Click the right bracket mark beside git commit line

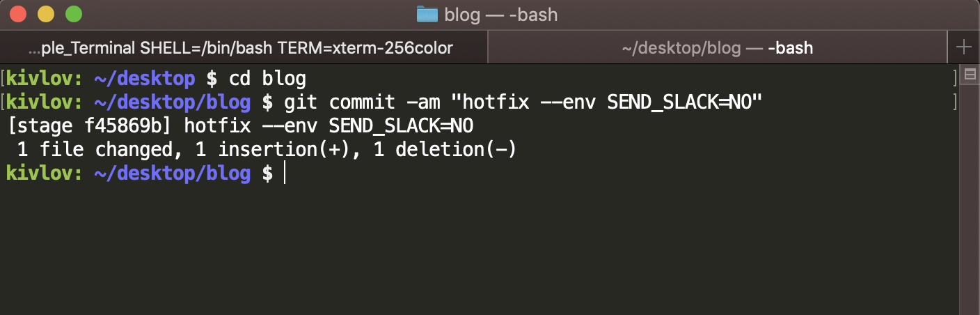click(x=954, y=102)
